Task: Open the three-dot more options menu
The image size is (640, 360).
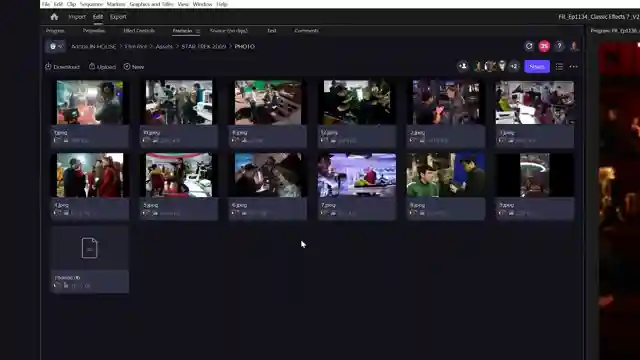Action: pos(573,67)
